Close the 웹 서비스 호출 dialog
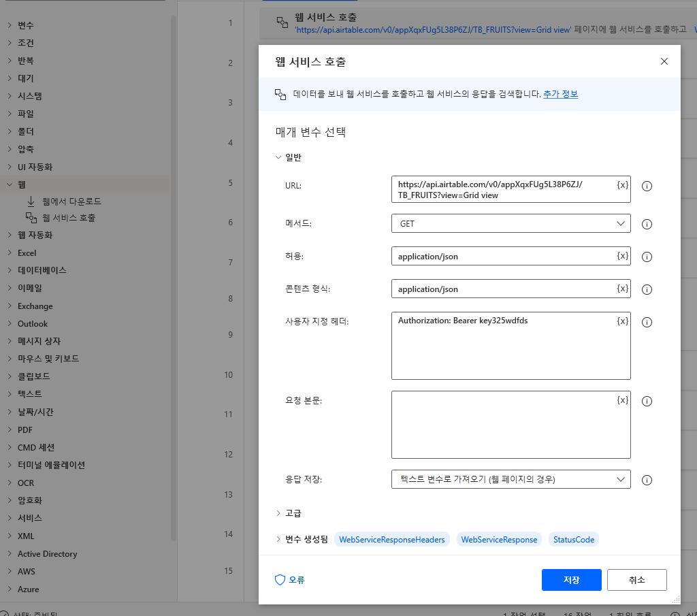 point(664,61)
